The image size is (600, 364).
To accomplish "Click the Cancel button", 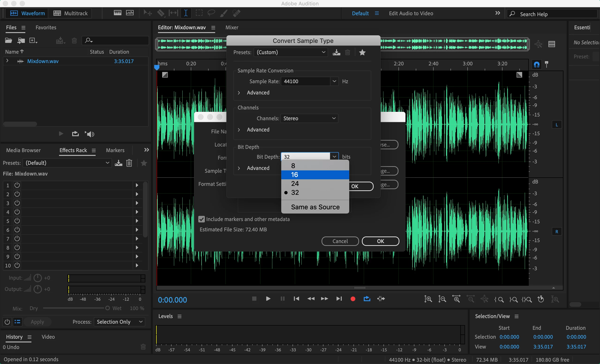I will 340,241.
